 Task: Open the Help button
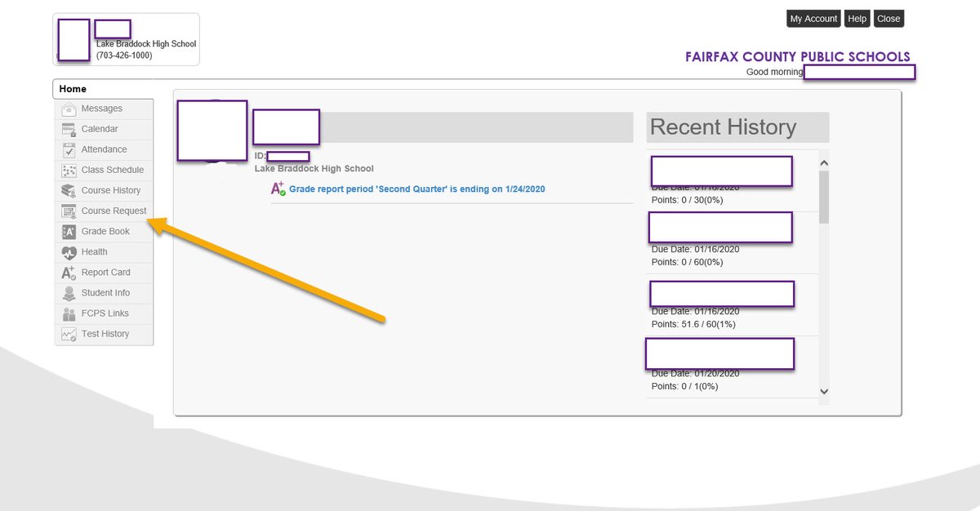[x=857, y=19]
